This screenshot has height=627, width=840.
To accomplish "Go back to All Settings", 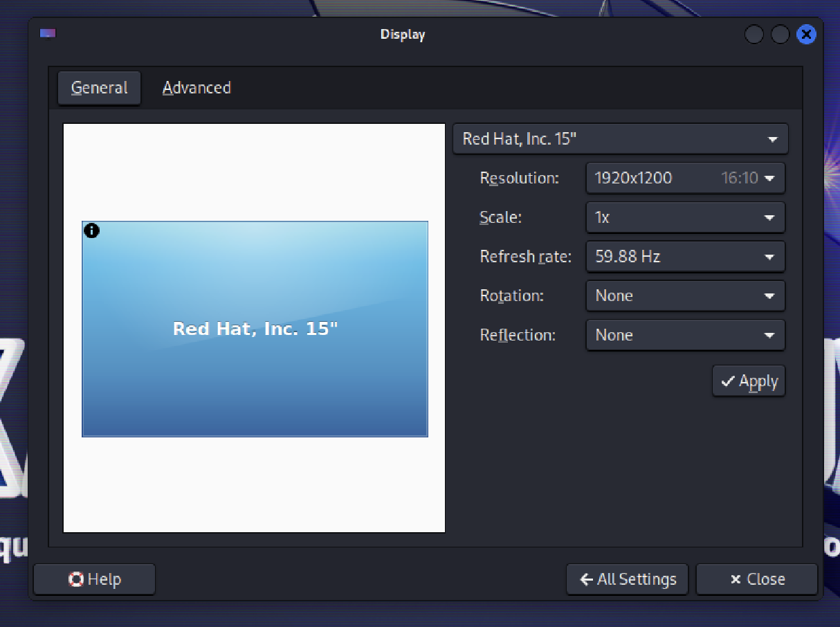I will 627,579.
